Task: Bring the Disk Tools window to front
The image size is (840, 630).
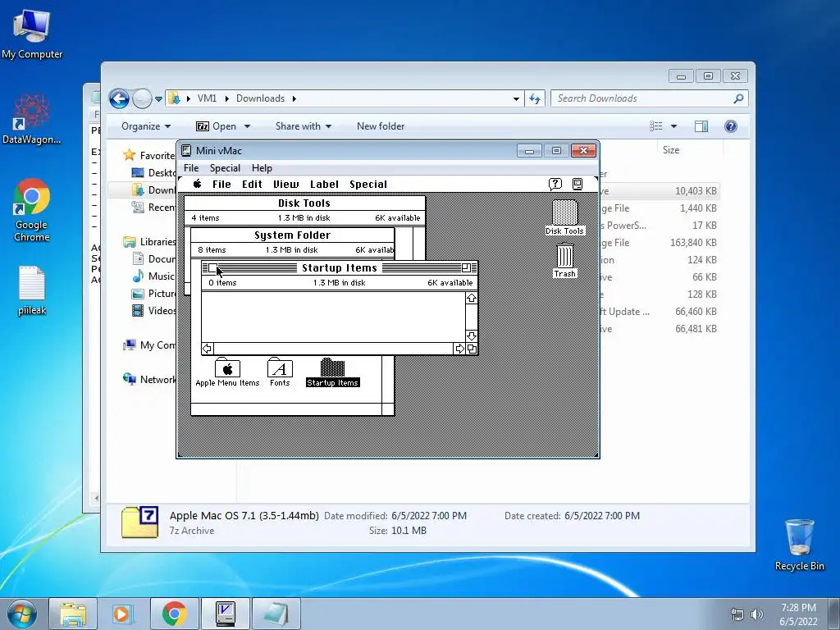Action: [304, 203]
